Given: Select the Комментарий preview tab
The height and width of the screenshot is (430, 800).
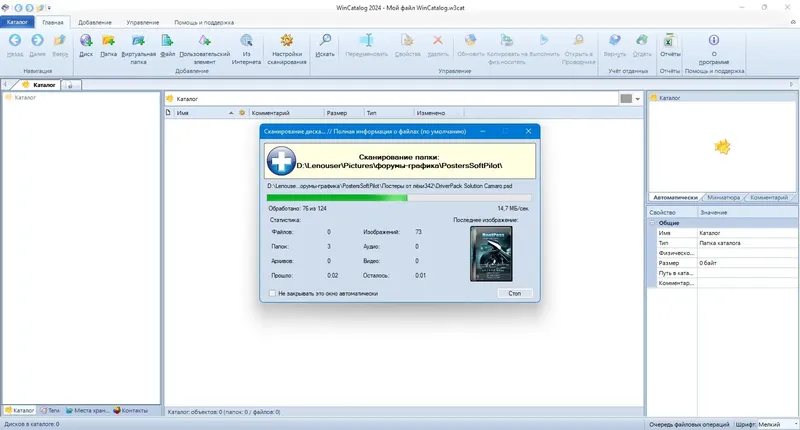Looking at the screenshot, I should click(769, 197).
